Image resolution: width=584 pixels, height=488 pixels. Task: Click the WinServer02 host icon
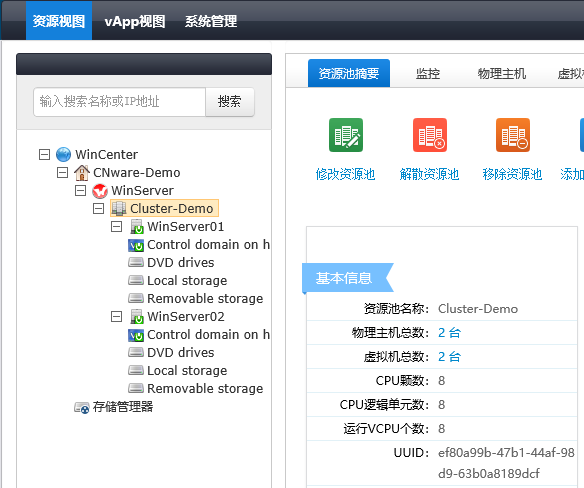click(137, 317)
